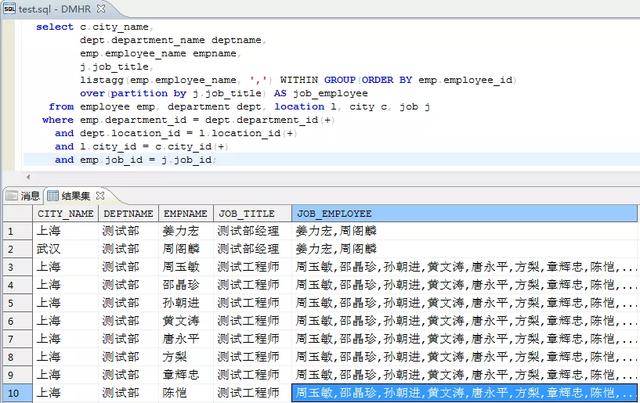Close the test.sql - DMHR editor tab
The height and width of the screenshot is (403, 640).
pos(101,8)
